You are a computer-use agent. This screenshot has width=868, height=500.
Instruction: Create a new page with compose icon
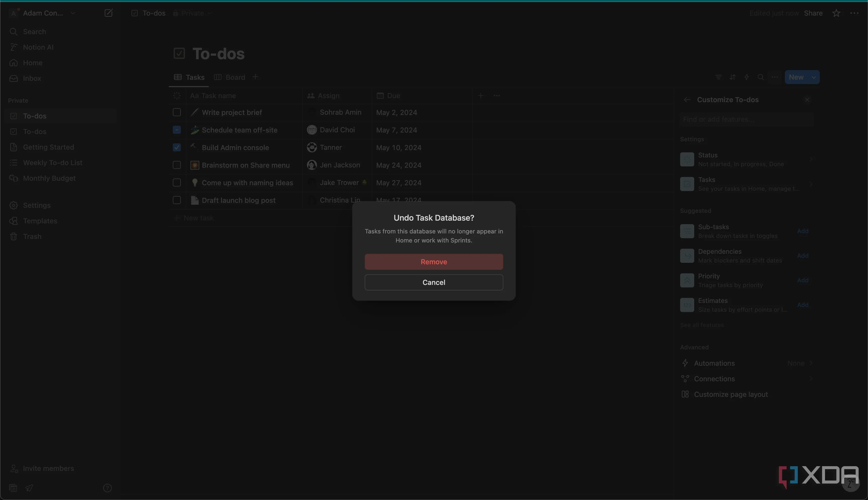(x=108, y=13)
